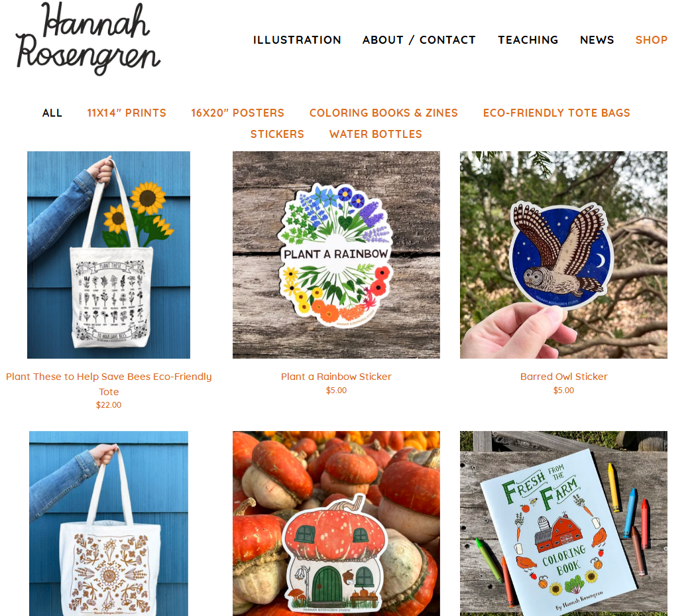The width and height of the screenshot is (690, 616).
Task: Filter by 16x20" Posters category
Action: click(x=238, y=113)
